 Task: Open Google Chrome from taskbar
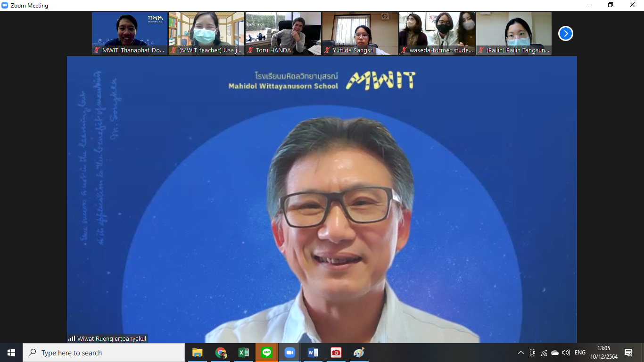220,353
